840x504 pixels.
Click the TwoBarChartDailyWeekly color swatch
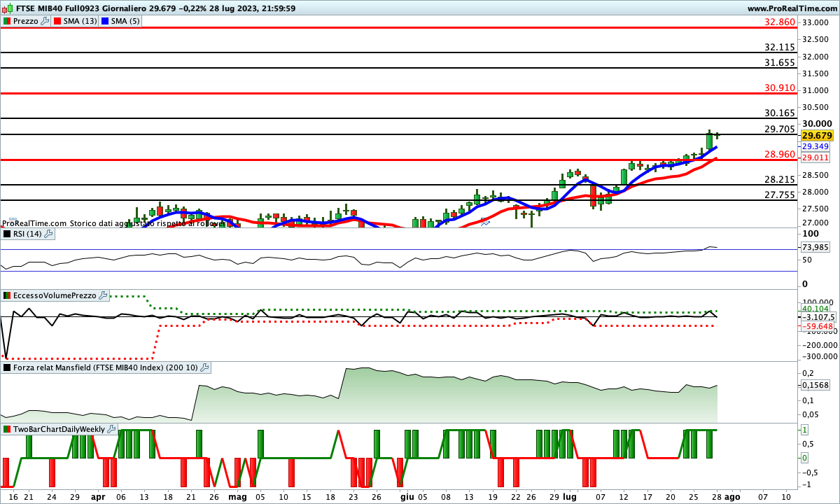[x=7, y=428]
